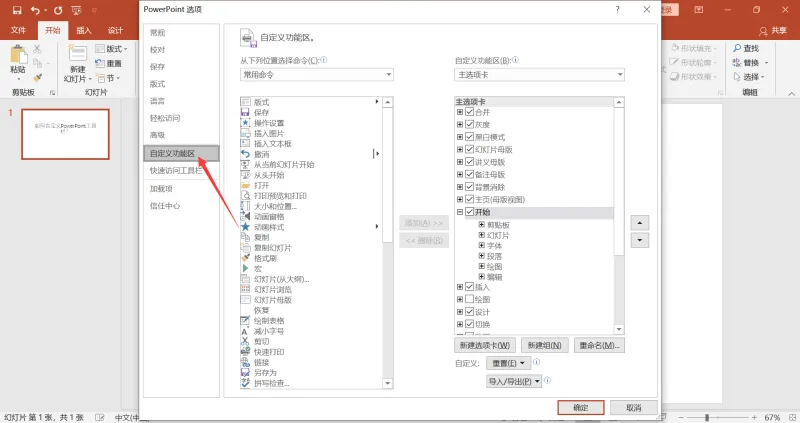Uncheck the 合并 tab checkbox
800x423 pixels.
point(469,112)
